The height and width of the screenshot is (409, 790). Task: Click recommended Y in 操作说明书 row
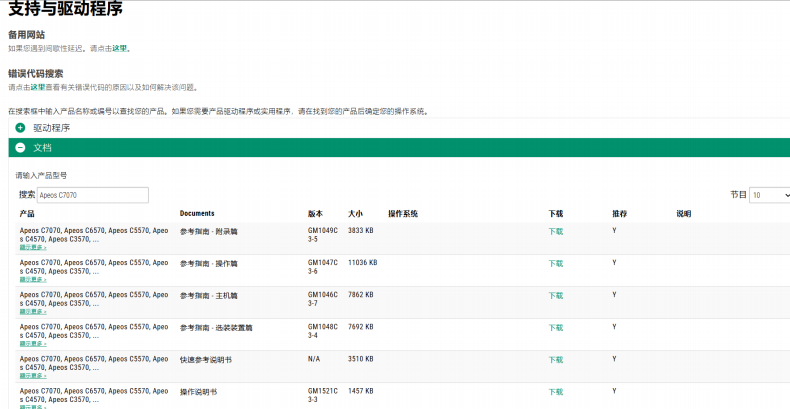pos(614,391)
